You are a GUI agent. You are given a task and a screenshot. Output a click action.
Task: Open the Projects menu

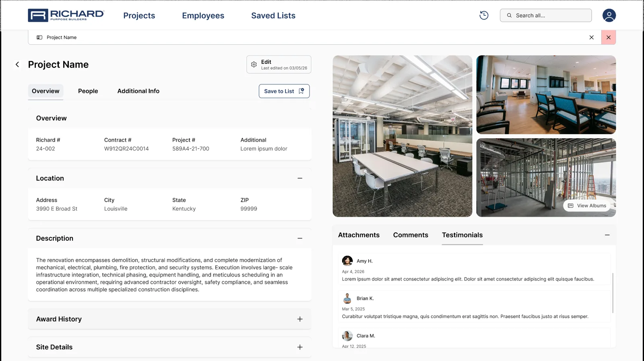point(139,15)
